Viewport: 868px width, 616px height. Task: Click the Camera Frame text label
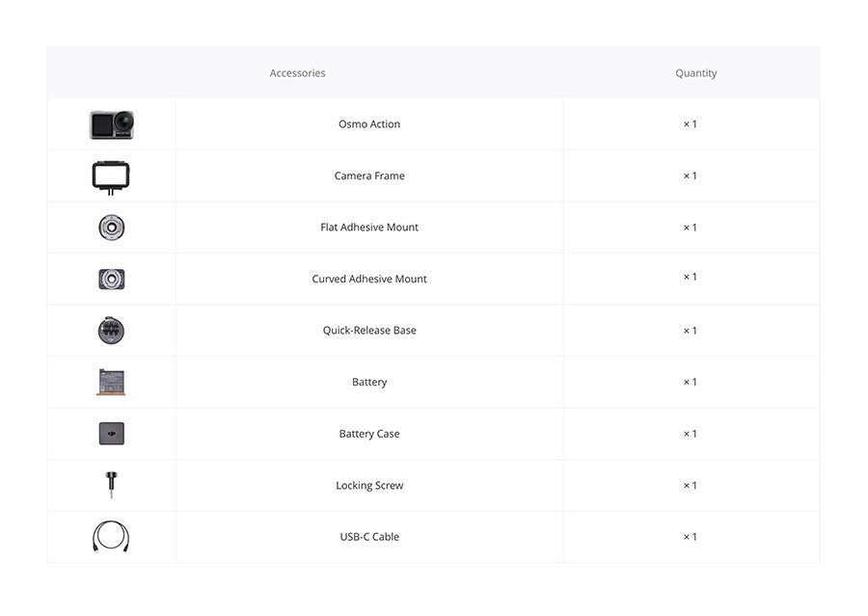tap(369, 175)
